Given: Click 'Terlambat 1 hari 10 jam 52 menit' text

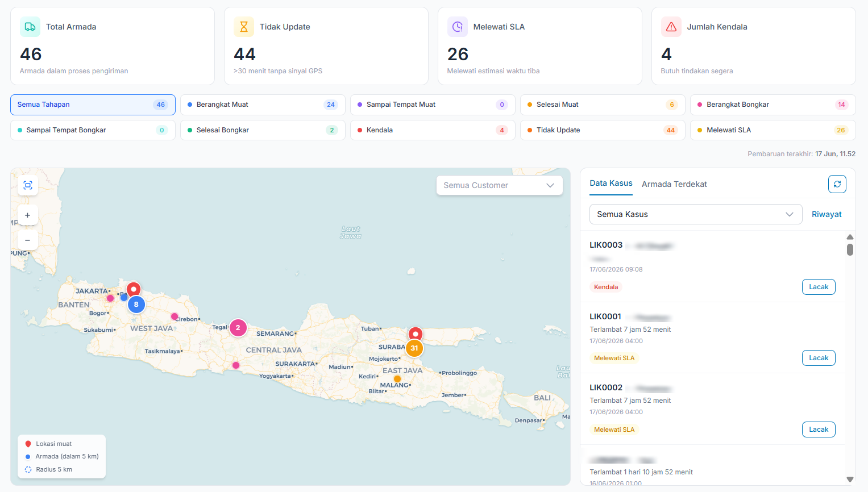Looking at the screenshot, I should pyautogui.click(x=641, y=472).
